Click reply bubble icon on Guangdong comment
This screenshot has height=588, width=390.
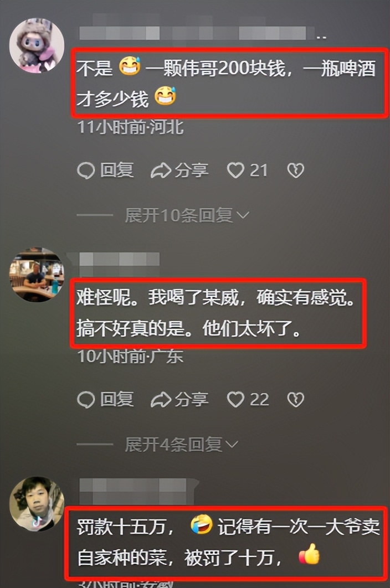point(85,400)
